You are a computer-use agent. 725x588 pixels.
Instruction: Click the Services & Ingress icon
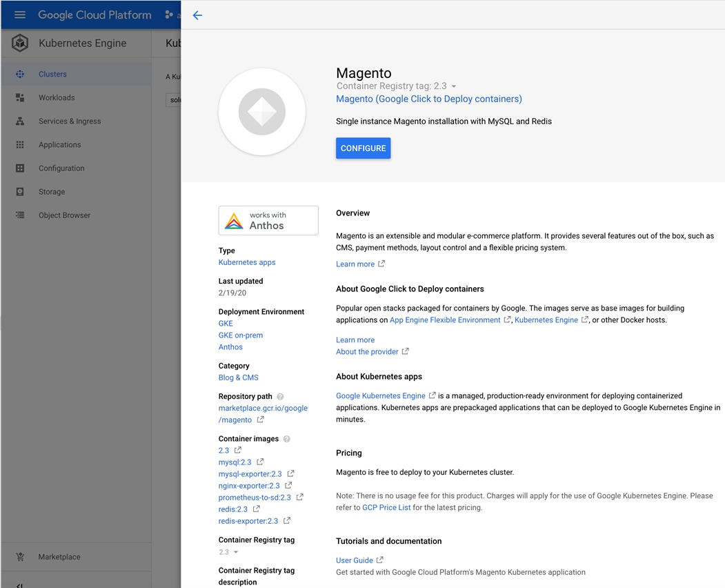click(20, 121)
